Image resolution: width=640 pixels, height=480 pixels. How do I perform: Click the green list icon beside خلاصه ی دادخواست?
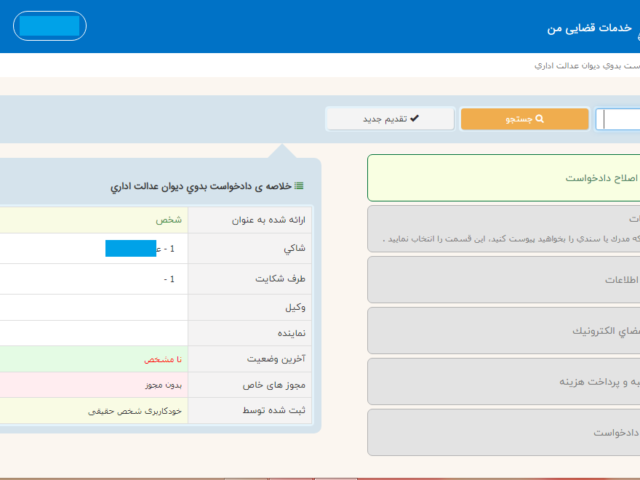299,186
